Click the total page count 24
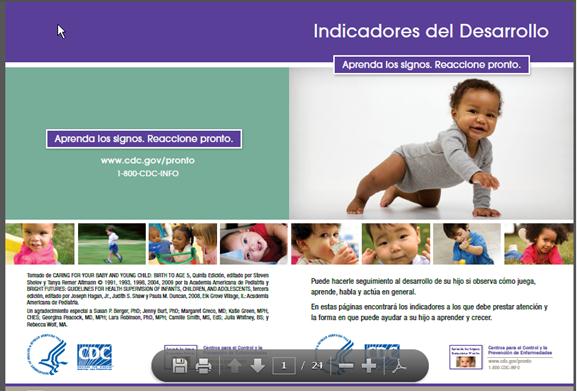This screenshot has height=392, width=577. [317, 365]
